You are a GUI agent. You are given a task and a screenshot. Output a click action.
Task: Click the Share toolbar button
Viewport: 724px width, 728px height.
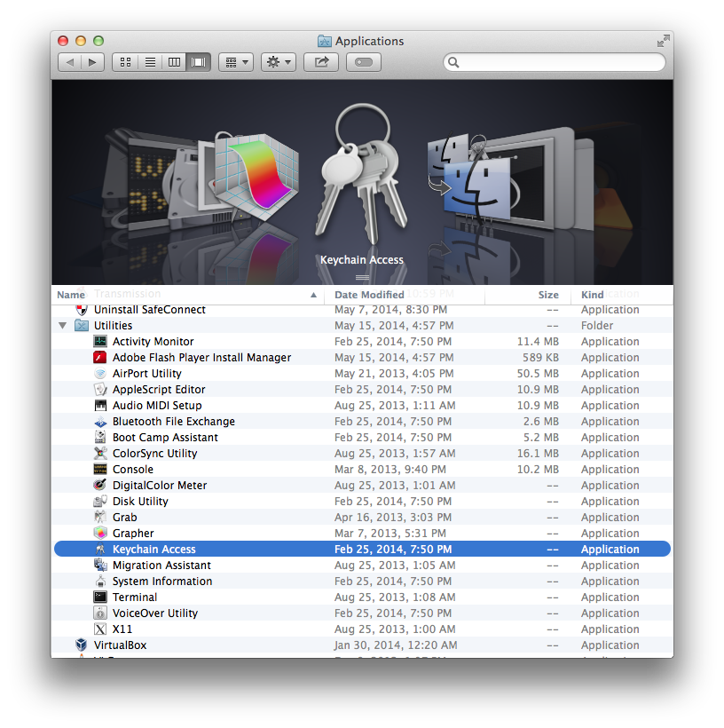coord(321,62)
